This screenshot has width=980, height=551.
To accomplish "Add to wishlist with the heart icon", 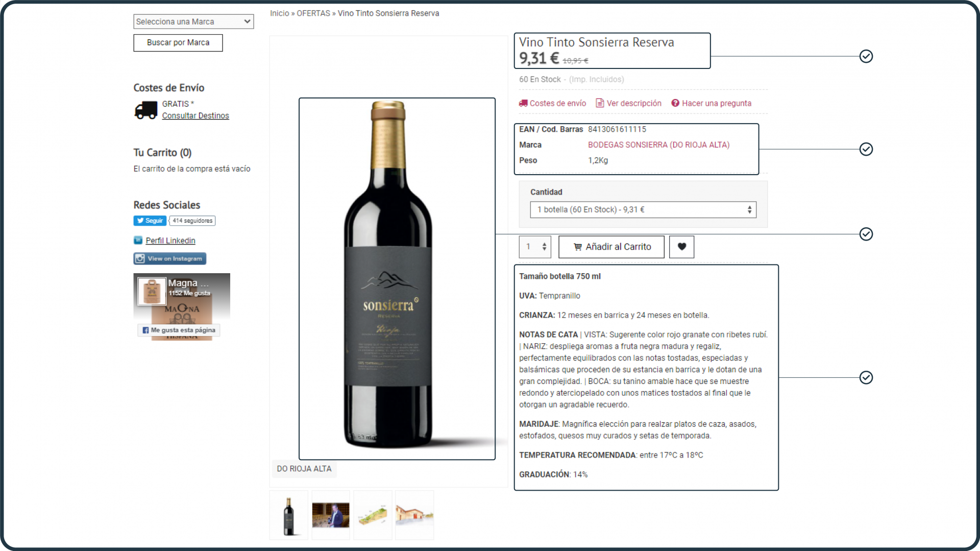I will pyautogui.click(x=682, y=247).
